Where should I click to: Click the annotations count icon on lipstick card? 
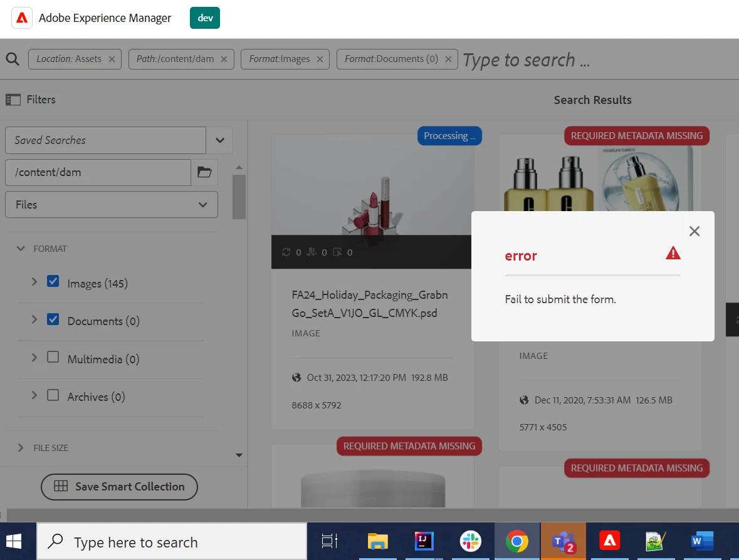click(x=337, y=252)
